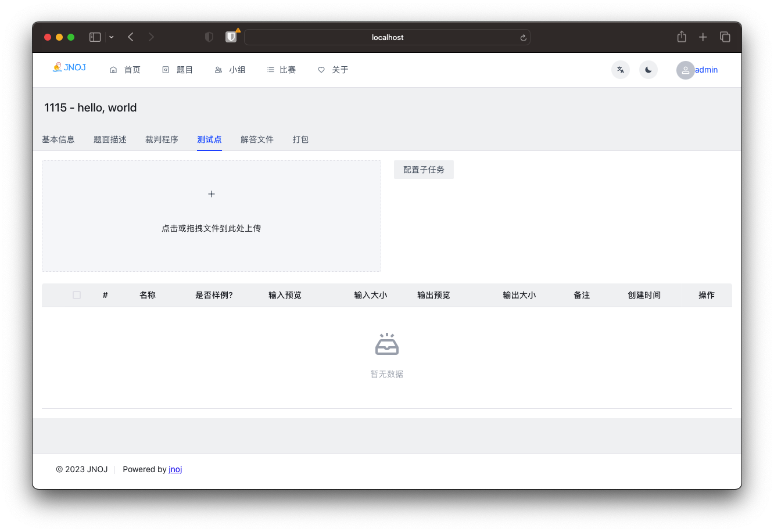This screenshot has width=774, height=532.
Task: Click the plus icon in upload area
Action: pyautogui.click(x=212, y=194)
